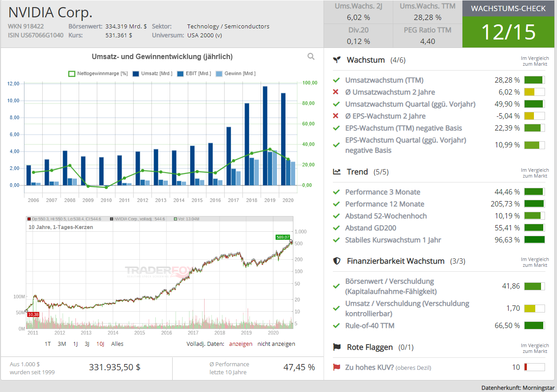Click the Kurs value 531,361 $
The height and width of the screenshot is (392, 557).
119,35
